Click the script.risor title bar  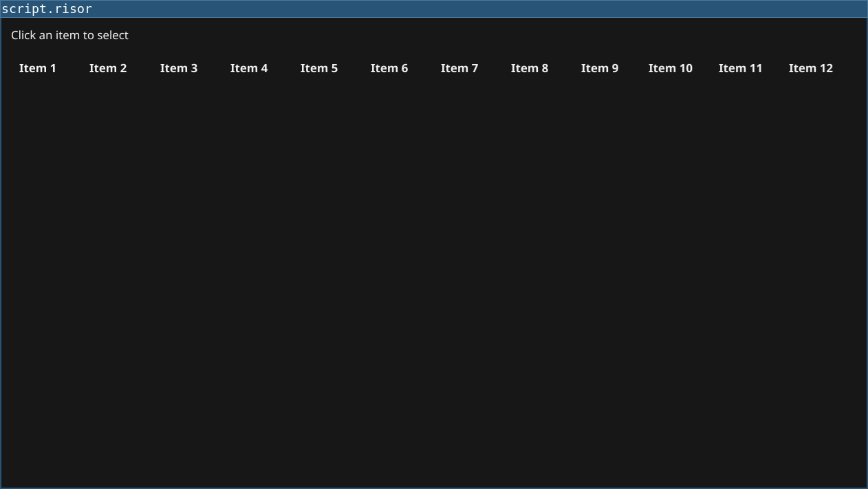(x=434, y=9)
